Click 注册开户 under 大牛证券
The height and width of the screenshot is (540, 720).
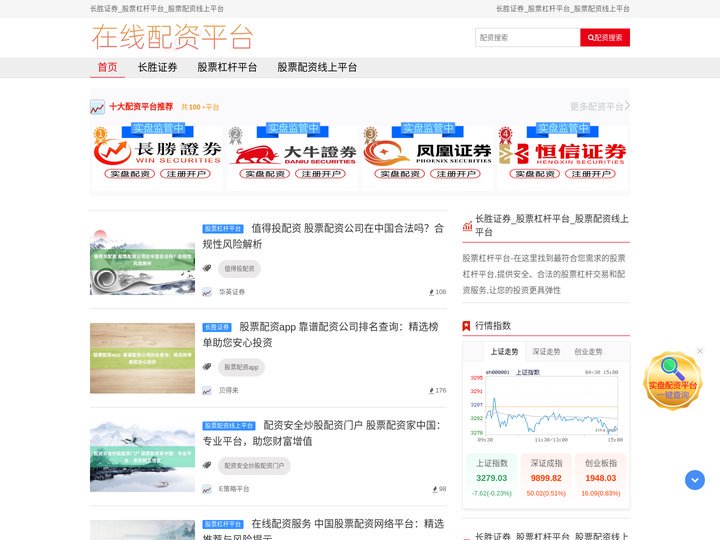pyautogui.click(x=321, y=174)
